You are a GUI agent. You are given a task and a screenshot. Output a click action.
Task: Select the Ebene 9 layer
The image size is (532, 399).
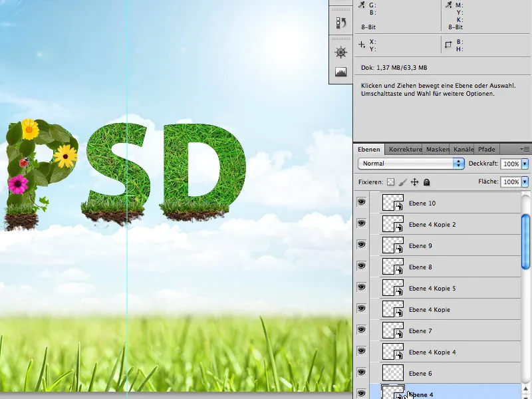(422, 245)
